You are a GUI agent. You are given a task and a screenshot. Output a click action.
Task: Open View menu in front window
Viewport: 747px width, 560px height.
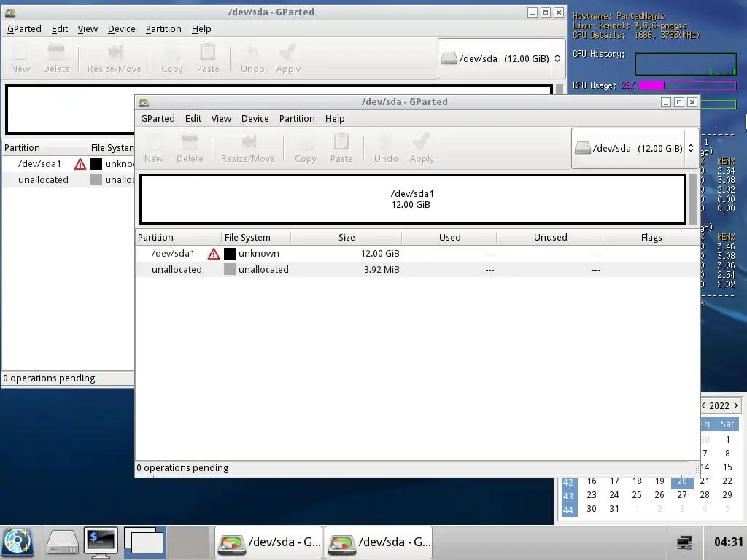pyautogui.click(x=221, y=119)
